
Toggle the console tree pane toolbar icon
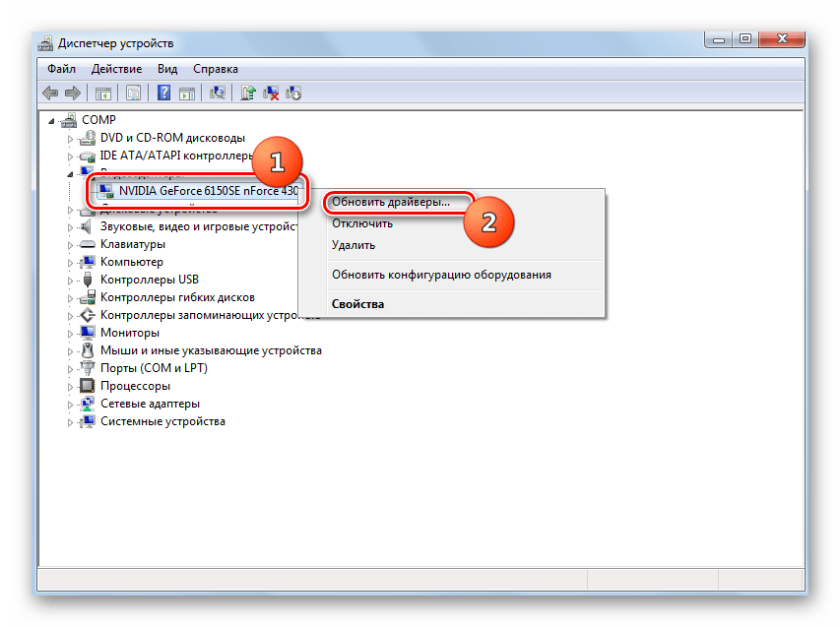click(102, 94)
